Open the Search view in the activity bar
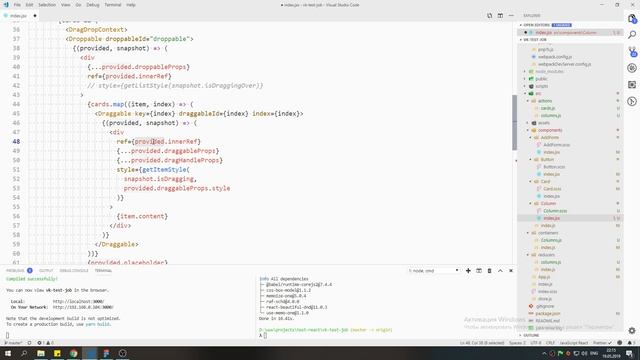640x360 pixels. 632,35
